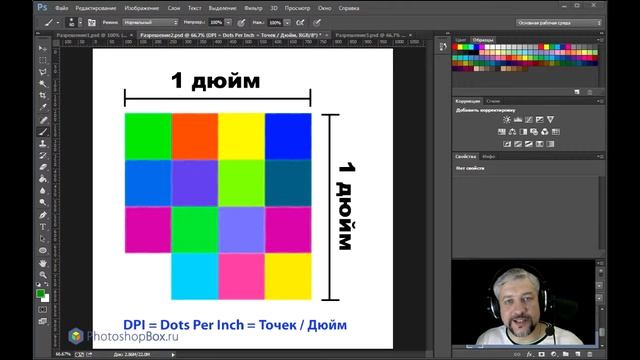Select the Rectangular Marquee tool
This screenshot has width=640, height=360.
click(42, 60)
